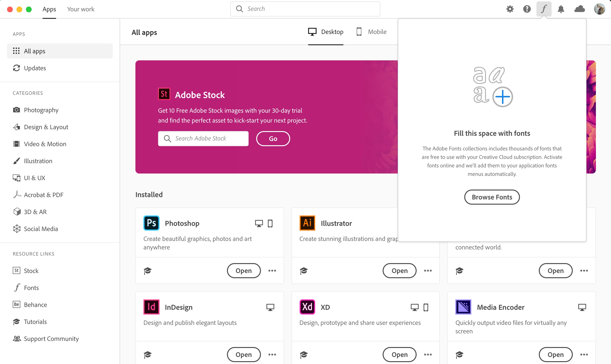This screenshot has width=611, height=364.
Task: Open more options menu for InDesign
Action: [272, 355]
